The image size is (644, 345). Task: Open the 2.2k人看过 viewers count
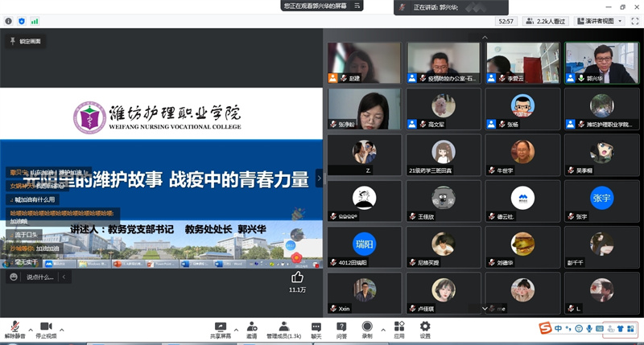[546, 22]
